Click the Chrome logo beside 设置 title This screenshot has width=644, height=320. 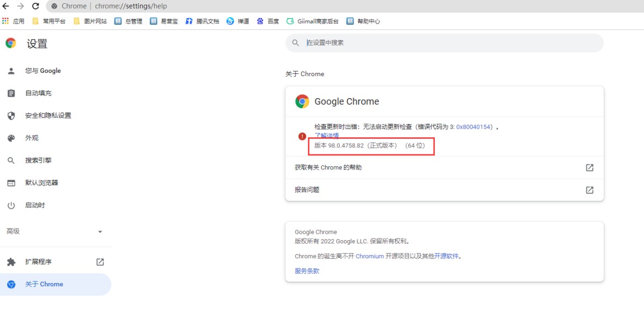[11, 43]
